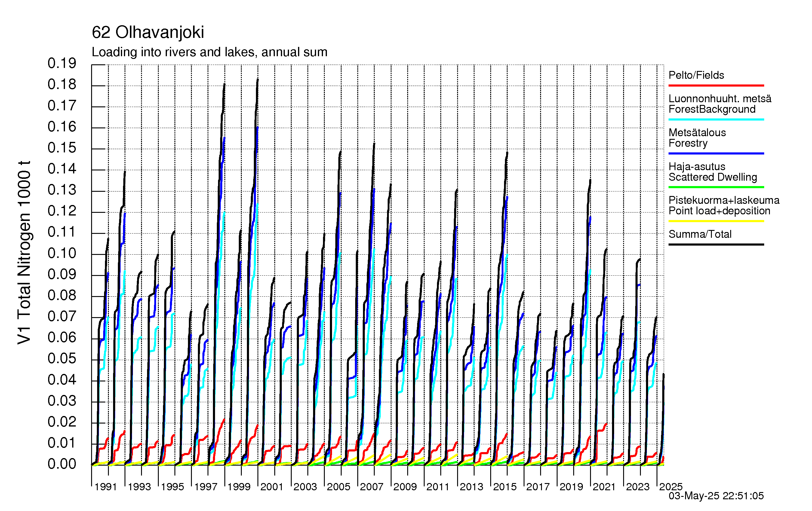Click the x-axis year label 2021
Image resolution: width=812 pixels, height=511 pixels.
(x=604, y=487)
